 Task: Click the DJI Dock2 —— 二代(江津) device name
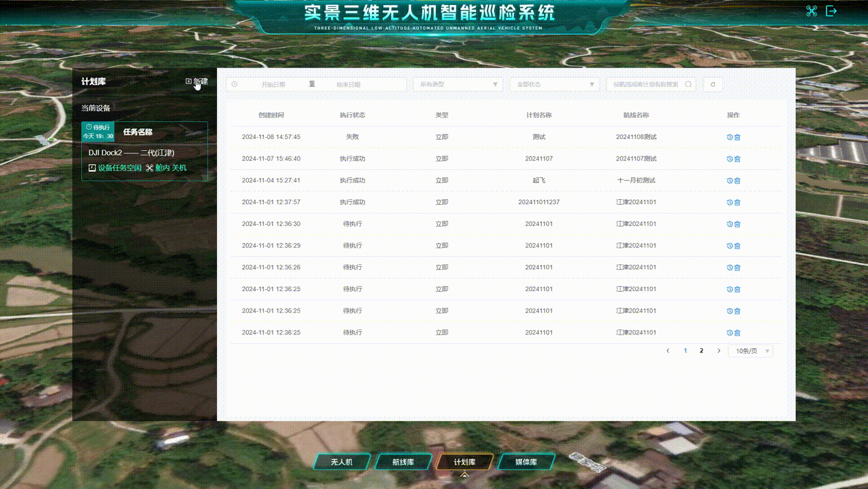tap(131, 153)
